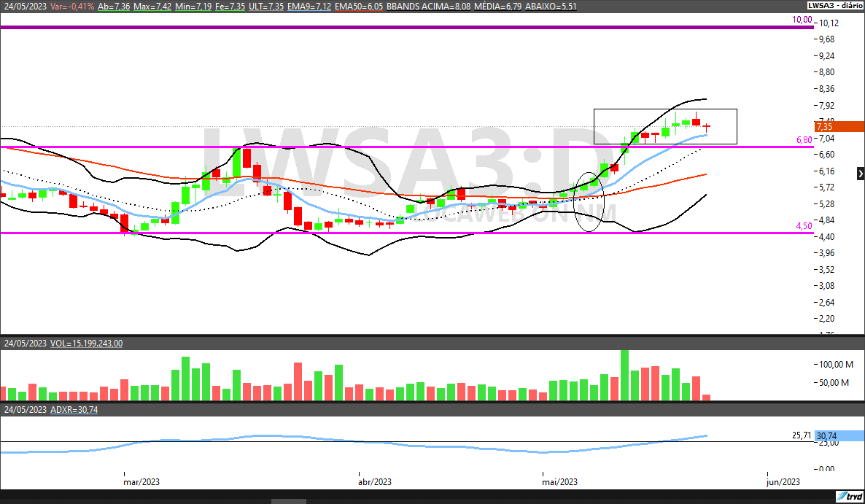This screenshot has height=504, width=865.
Task: Click the Var=-0,41% variation label
Action: (71, 5)
